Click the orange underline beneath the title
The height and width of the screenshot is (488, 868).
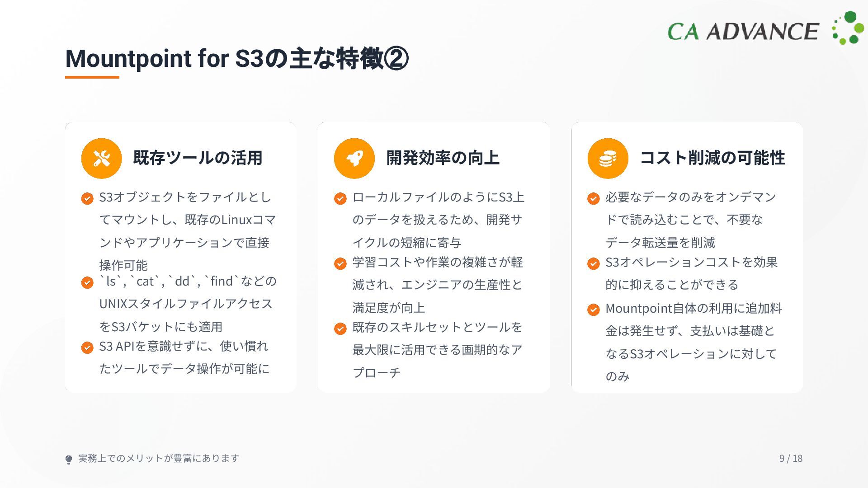point(92,77)
